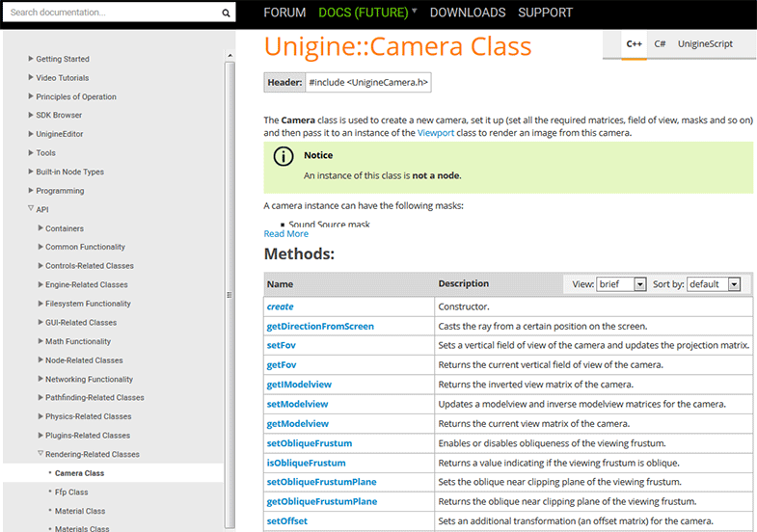
Task: Open the getObliqueFrustumPlane method link
Action: [x=322, y=501]
